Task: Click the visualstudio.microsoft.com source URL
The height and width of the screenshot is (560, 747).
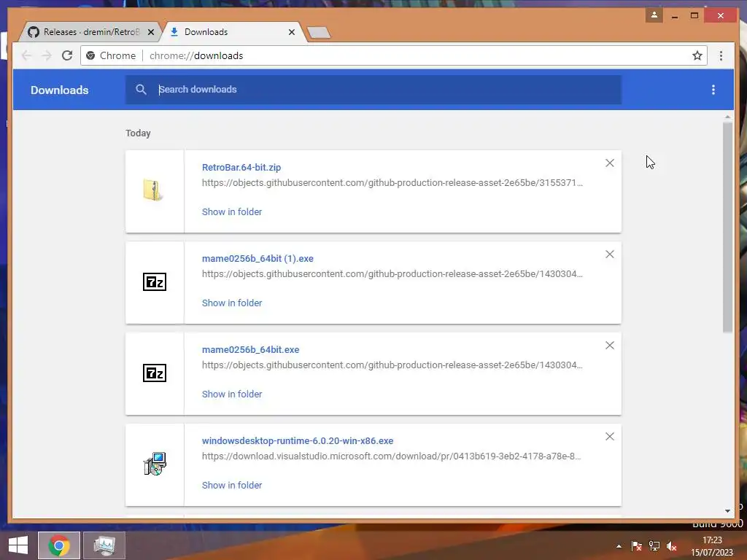Action: click(391, 456)
